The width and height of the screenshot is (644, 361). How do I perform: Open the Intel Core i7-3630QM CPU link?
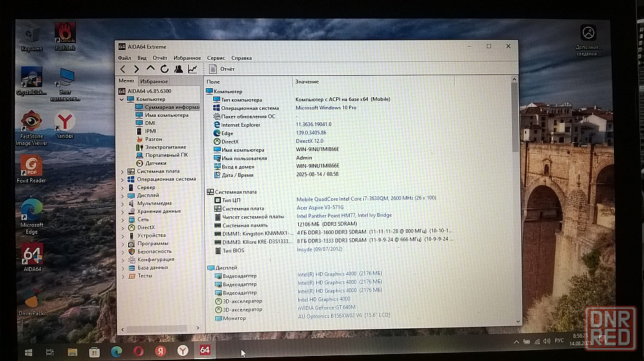[366, 198]
